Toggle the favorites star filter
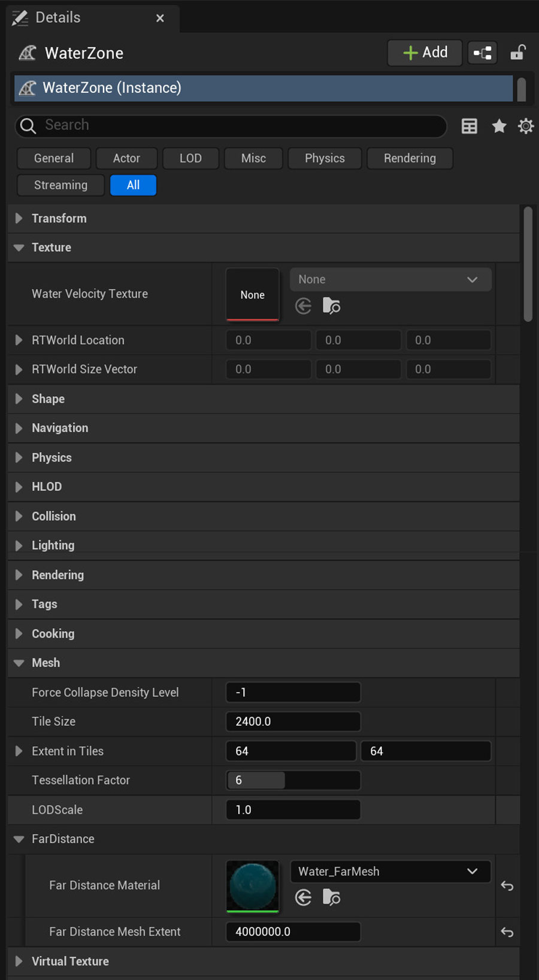The height and width of the screenshot is (980, 539). [x=499, y=126]
